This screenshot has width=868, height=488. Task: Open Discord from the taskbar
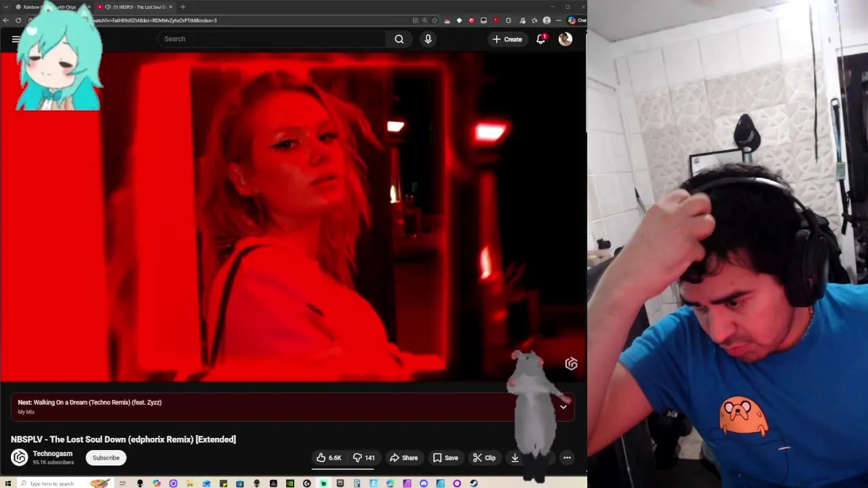(x=423, y=483)
